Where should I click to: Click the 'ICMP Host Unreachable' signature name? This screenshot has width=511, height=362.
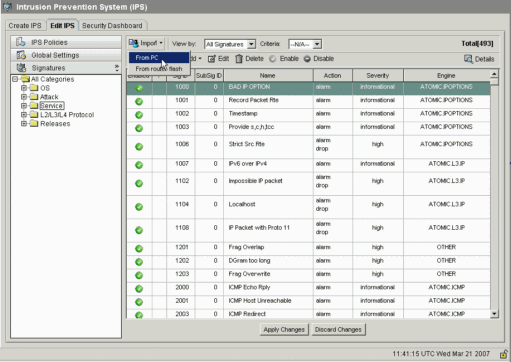point(260,301)
